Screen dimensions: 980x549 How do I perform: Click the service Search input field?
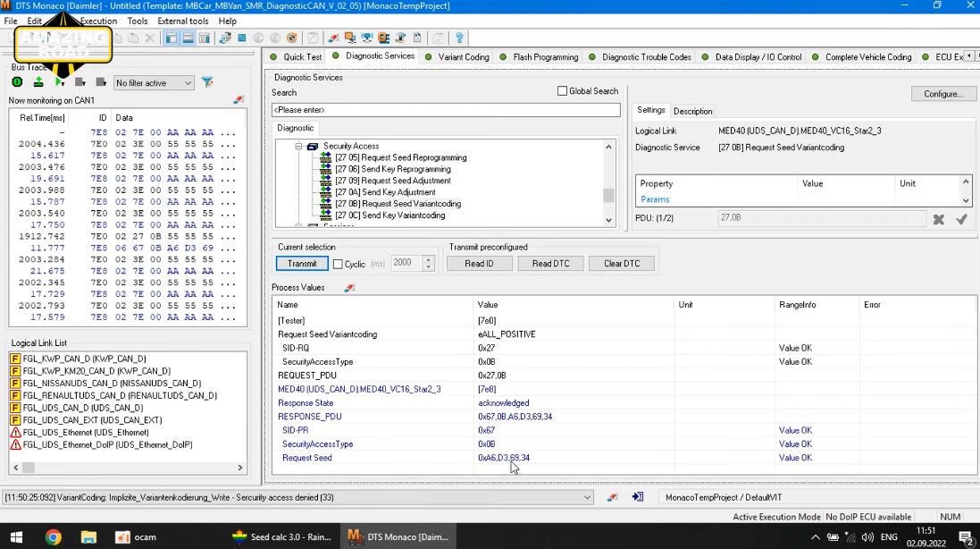click(x=446, y=110)
